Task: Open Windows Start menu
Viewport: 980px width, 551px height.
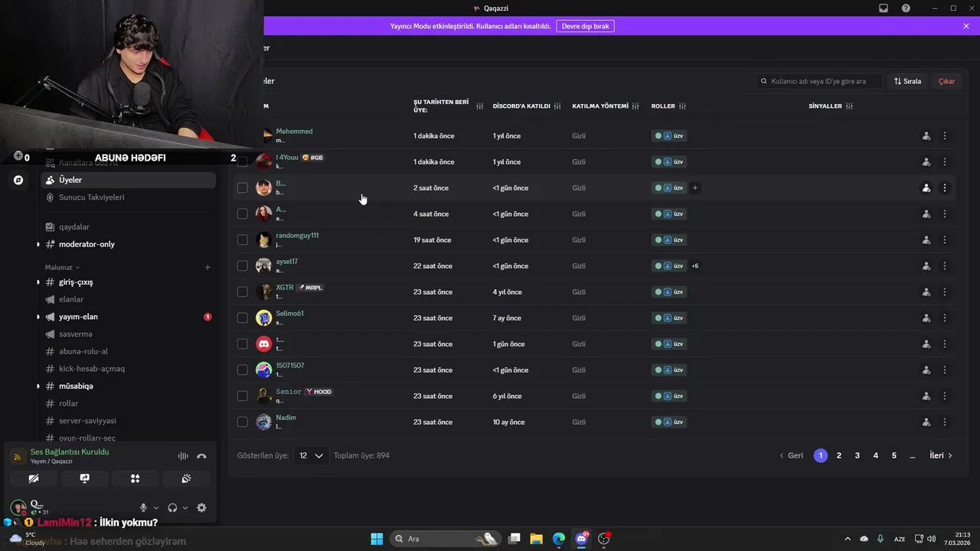Action: tap(377, 539)
